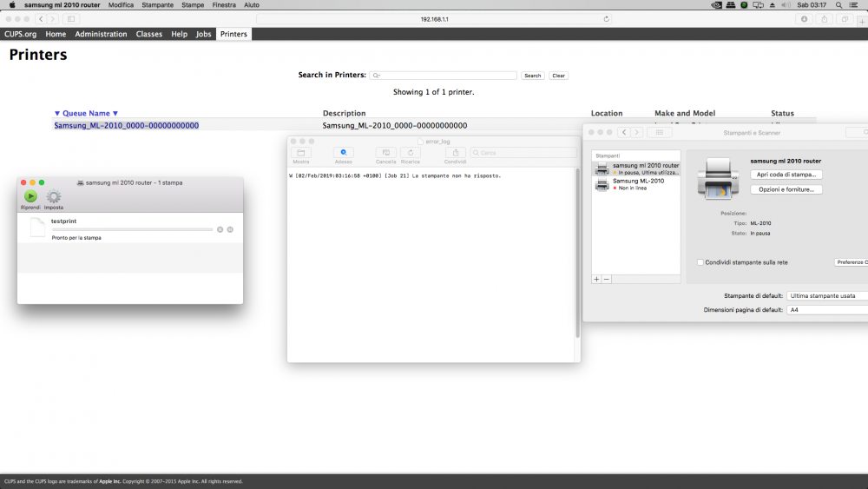This screenshot has width=868, height=489.
Task: Toggle the browser sidebar icon
Action: point(71,19)
